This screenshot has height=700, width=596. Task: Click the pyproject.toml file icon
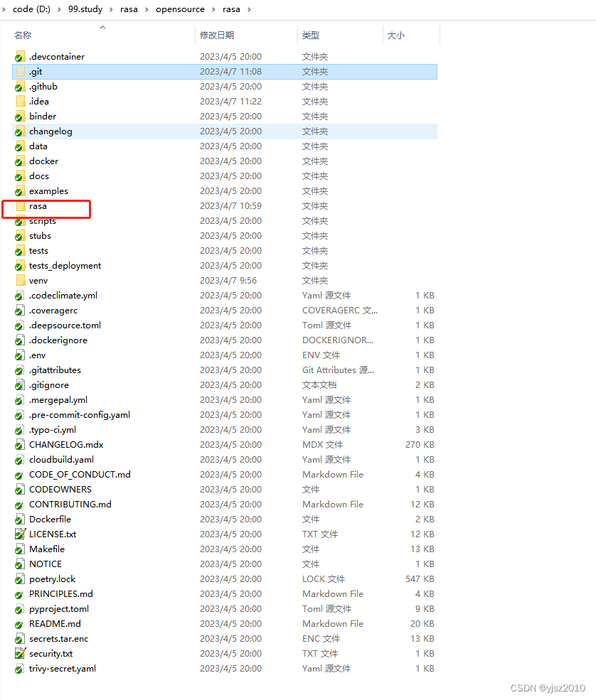tap(20, 609)
